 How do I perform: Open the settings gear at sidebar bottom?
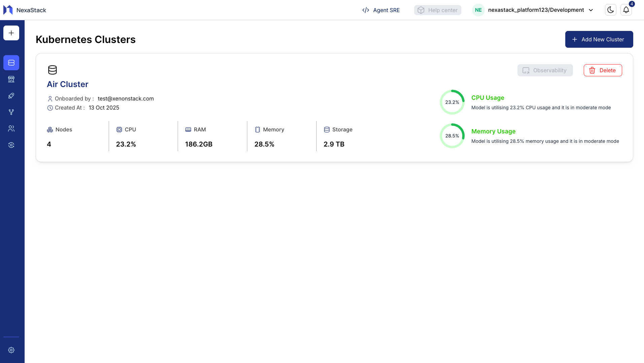11,350
